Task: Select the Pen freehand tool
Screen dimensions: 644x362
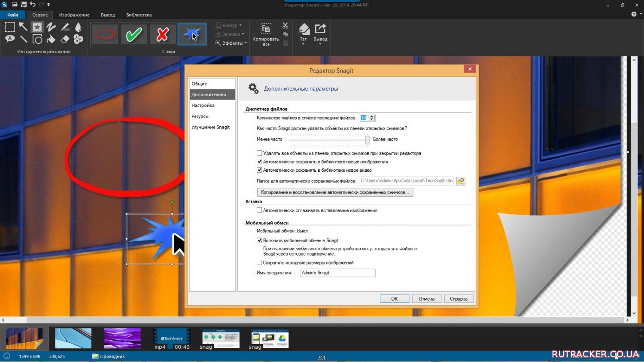Action: 51,27
